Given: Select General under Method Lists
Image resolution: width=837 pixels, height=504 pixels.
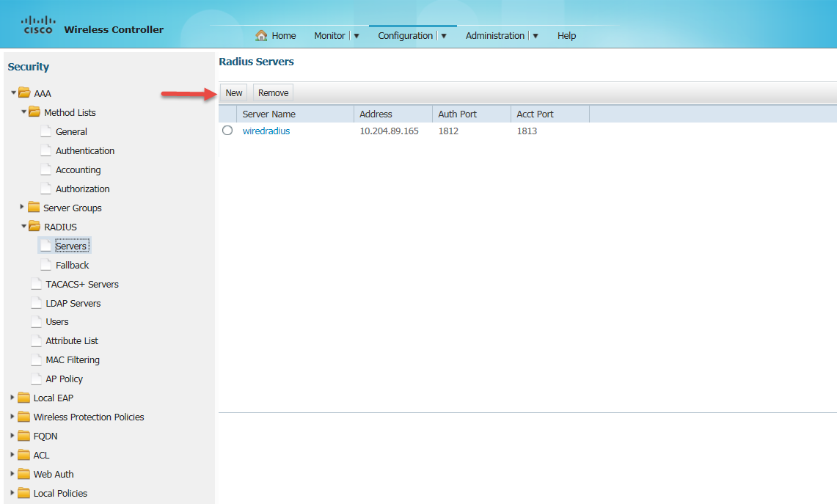Looking at the screenshot, I should pos(71,131).
